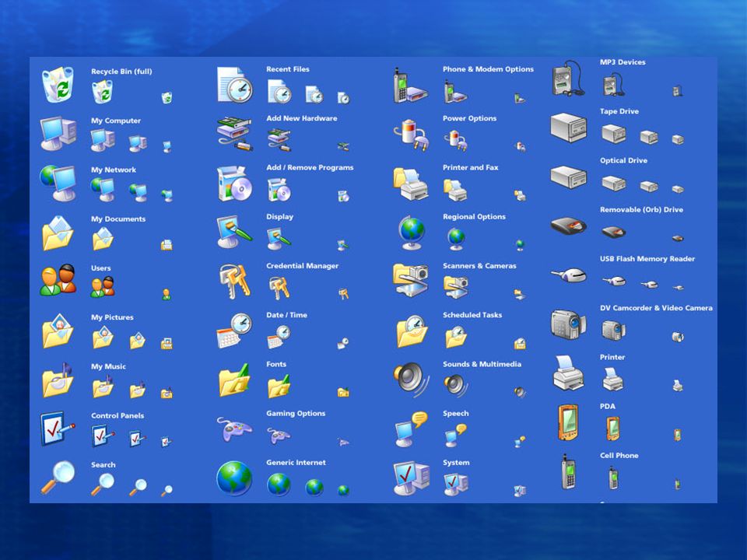The image size is (747, 560).
Task: Click the largest Cell Phone icon
Action: tap(568, 472)
